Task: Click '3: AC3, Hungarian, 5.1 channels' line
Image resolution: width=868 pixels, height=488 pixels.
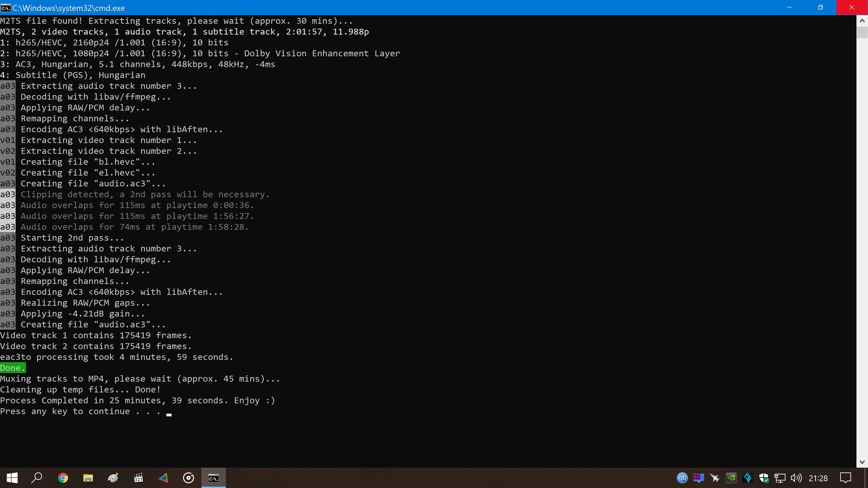Action: click(x=137, y=64)
